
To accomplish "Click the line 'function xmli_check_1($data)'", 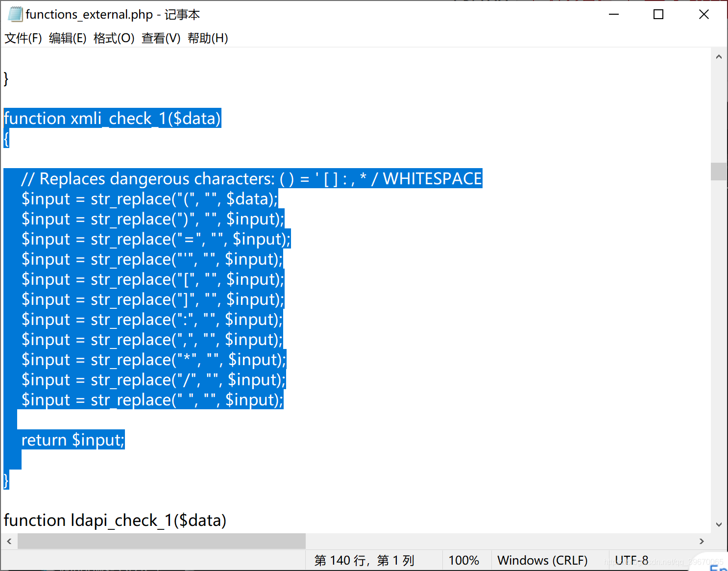I will tap(112, 118).
